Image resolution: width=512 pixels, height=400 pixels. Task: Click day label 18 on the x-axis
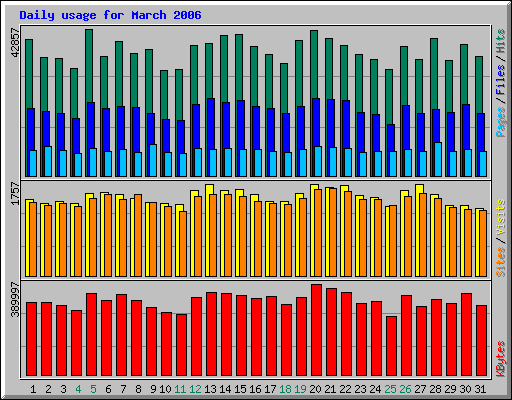pyautogui.click(x=285, y=389)
